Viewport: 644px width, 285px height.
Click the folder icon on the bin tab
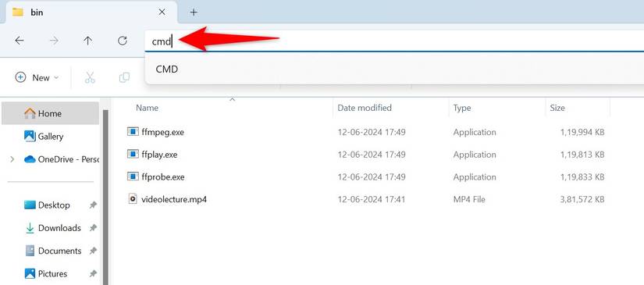point(18,12)
